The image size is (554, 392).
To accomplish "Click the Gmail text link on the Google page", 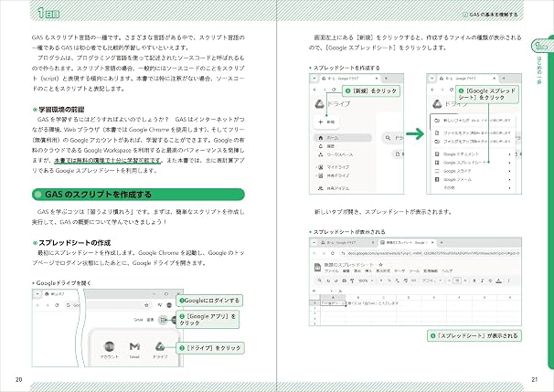I will [138, 320].
